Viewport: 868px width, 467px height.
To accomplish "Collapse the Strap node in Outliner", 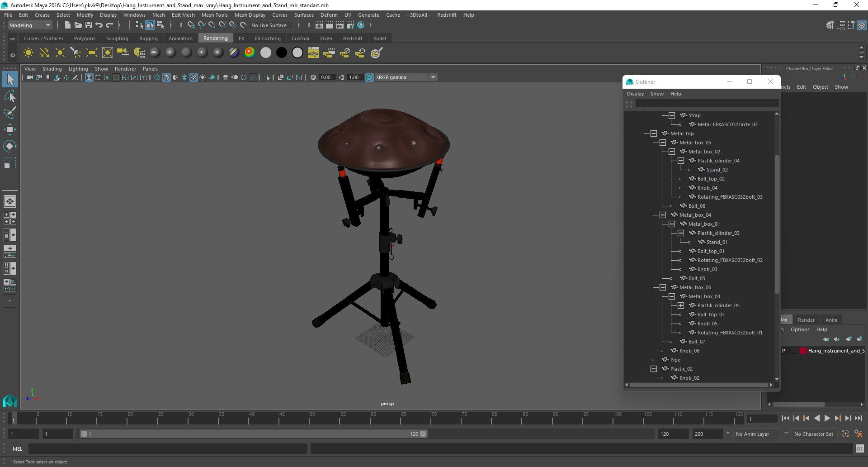I will [672, 115].
